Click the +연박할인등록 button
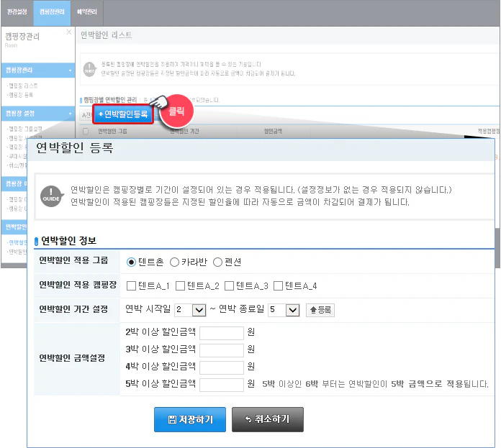Viewport: 501px width, 448px height. click(123, 114)
